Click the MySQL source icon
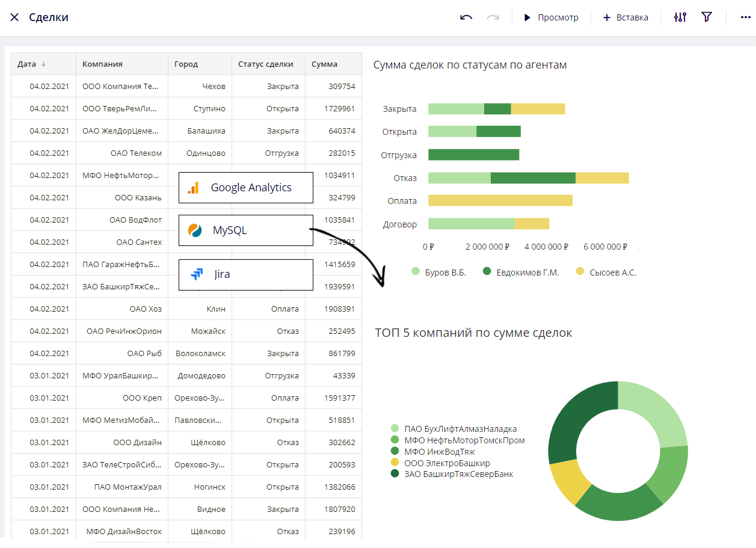This screenshot has height=548, width=756. [x=195, y=230]
